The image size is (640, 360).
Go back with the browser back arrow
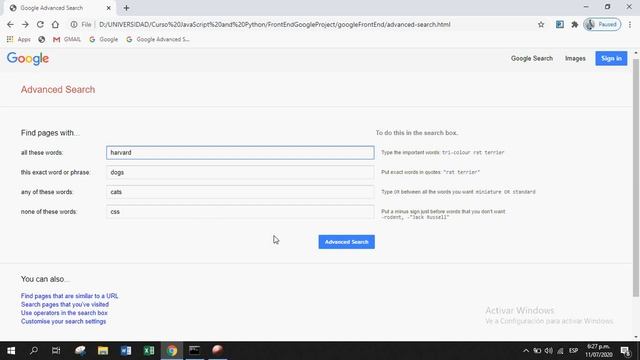point(10,24)
